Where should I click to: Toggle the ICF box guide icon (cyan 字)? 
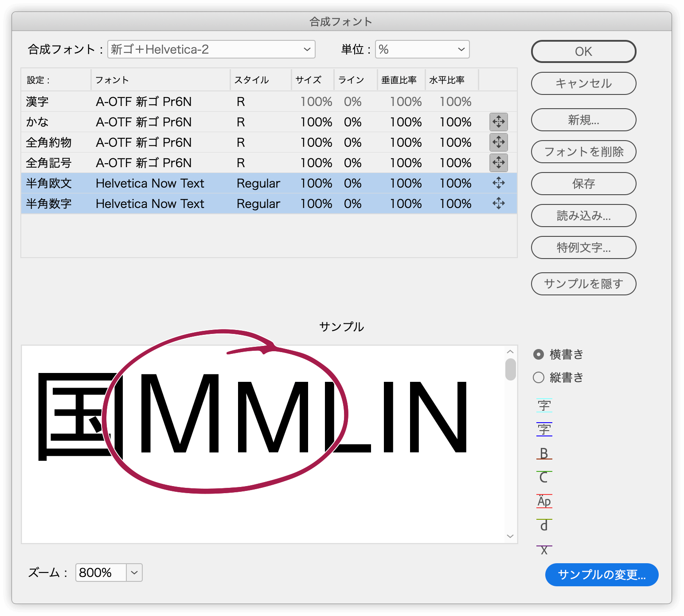point(544,405)
